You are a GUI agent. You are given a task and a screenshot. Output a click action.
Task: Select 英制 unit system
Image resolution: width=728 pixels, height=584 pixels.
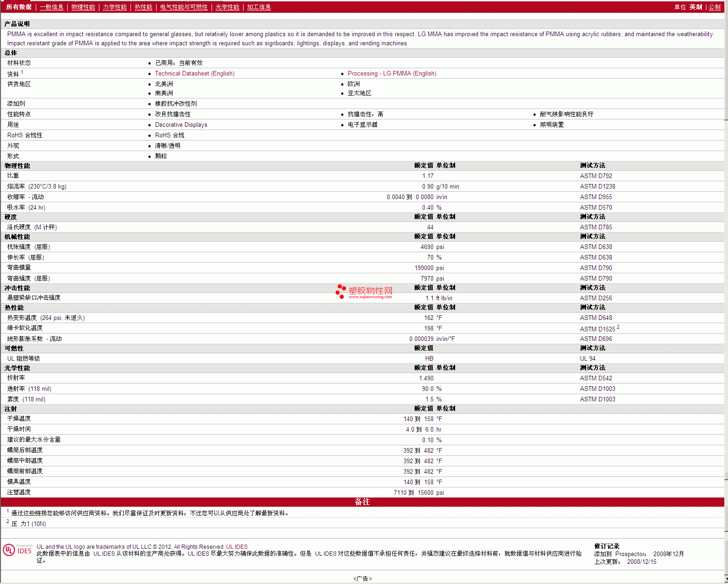695,7
